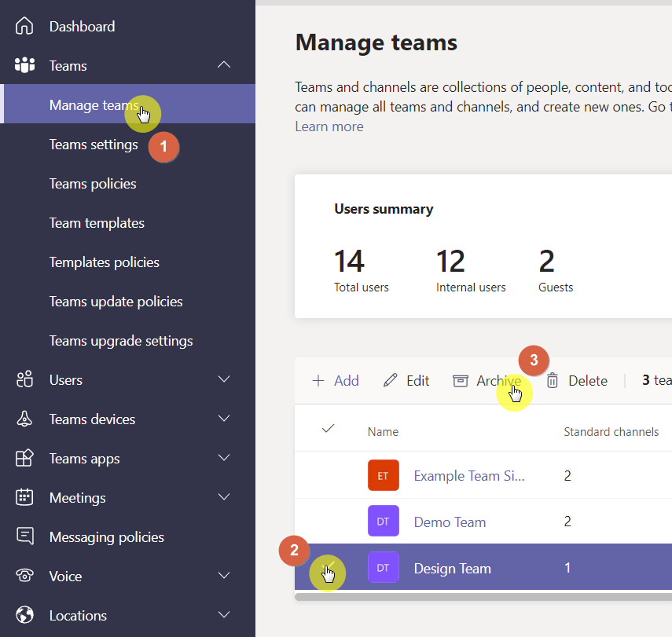Image resolution: width=672 pixels, height=637 pixels.
Task: Open Templates policies
Action: click(105, 262)
